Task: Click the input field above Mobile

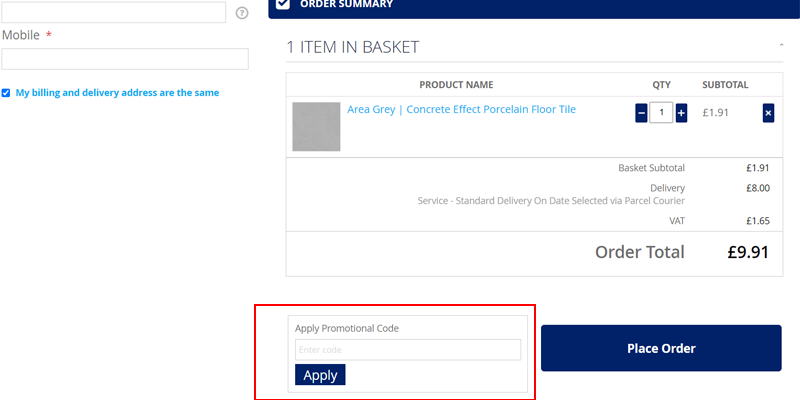Action: pos(114,12)
